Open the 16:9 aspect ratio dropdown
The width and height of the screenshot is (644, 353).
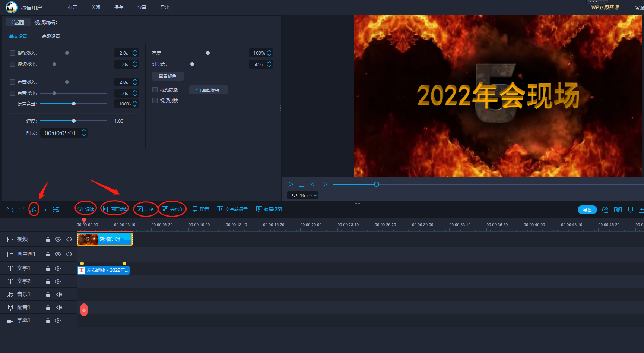point(303,195)
